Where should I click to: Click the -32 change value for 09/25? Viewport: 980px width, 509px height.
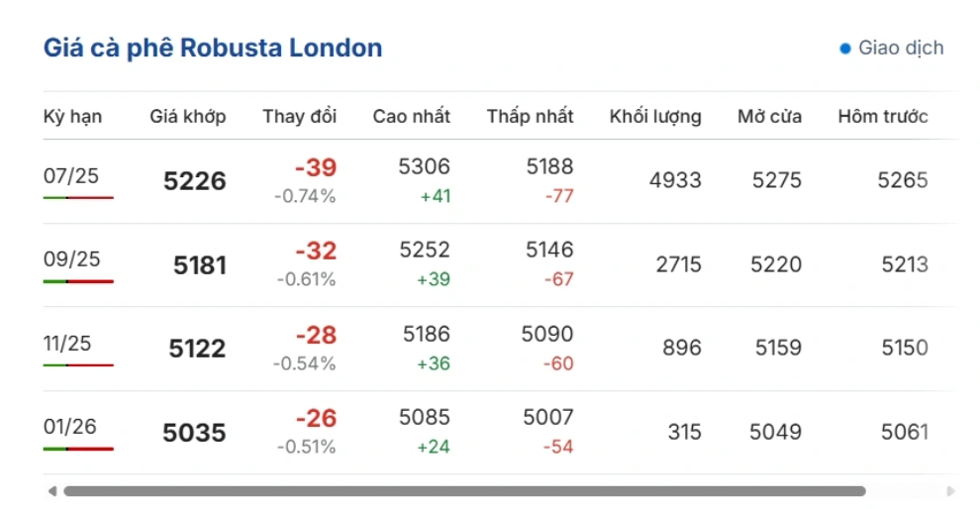pyautogui.click(x=316, y=251)
